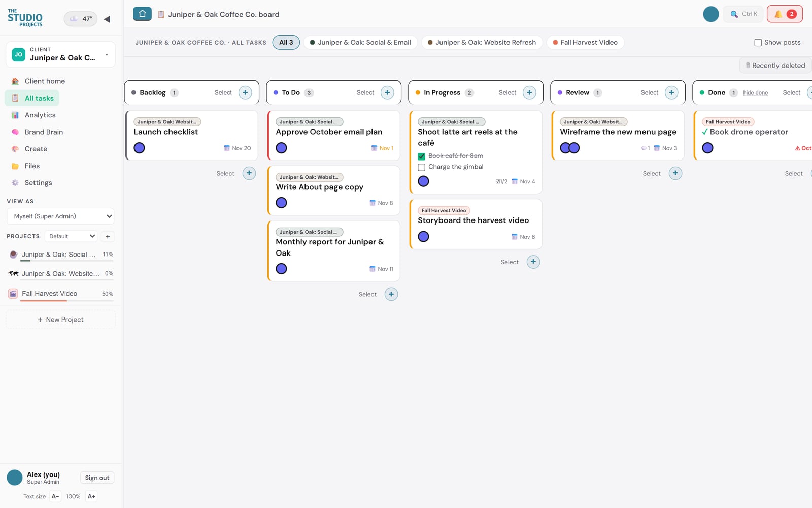Uncheck the 'Book café for 8am' subtask
Image resolution: width=812 pixels, height=508 pixels.
(421, 156)
